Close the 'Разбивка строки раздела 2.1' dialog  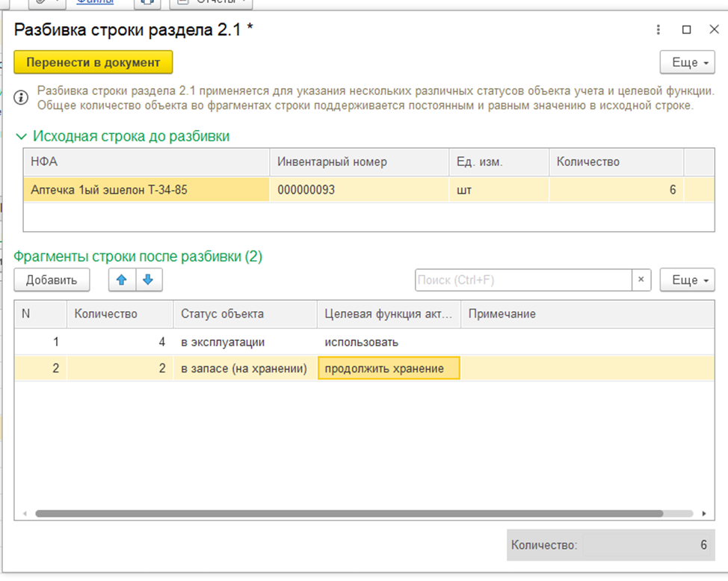coord(714,30)
